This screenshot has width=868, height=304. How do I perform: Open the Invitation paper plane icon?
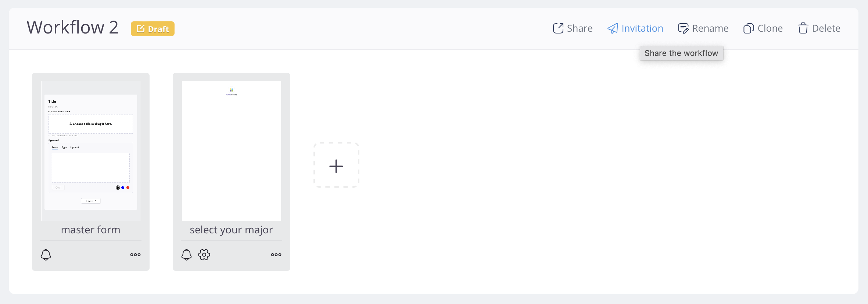[x=613, y=28]
